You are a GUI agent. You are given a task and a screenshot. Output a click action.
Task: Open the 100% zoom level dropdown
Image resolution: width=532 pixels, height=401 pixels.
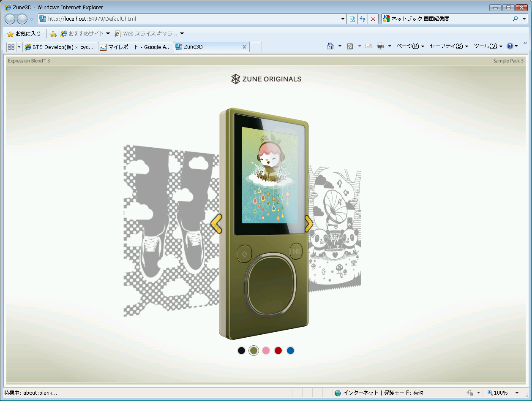516,393
